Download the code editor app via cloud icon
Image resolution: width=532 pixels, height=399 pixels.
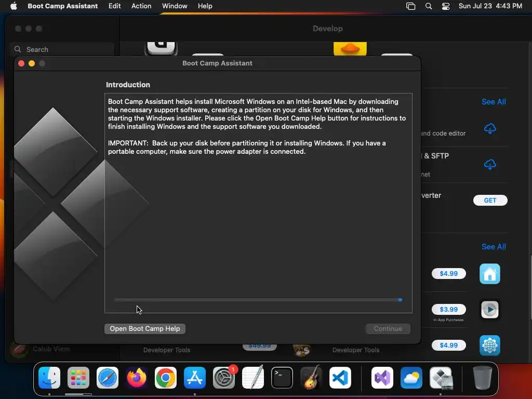pos(490,129)
